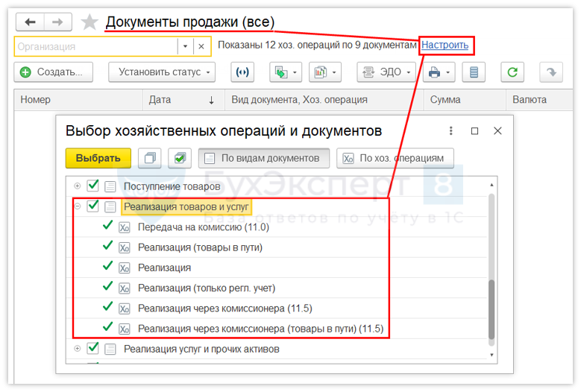Image resolution: width=581 pixels, height=392 pixels.
Task: Click the tree list scroll-up arrow
Action: pyautogui.click(x=492, y=185)
